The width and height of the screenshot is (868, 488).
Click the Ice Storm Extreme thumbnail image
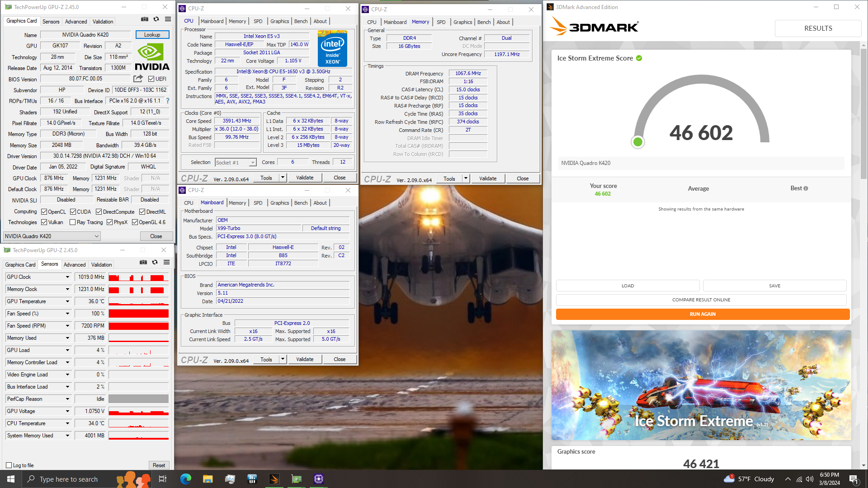tap(701, 385)
